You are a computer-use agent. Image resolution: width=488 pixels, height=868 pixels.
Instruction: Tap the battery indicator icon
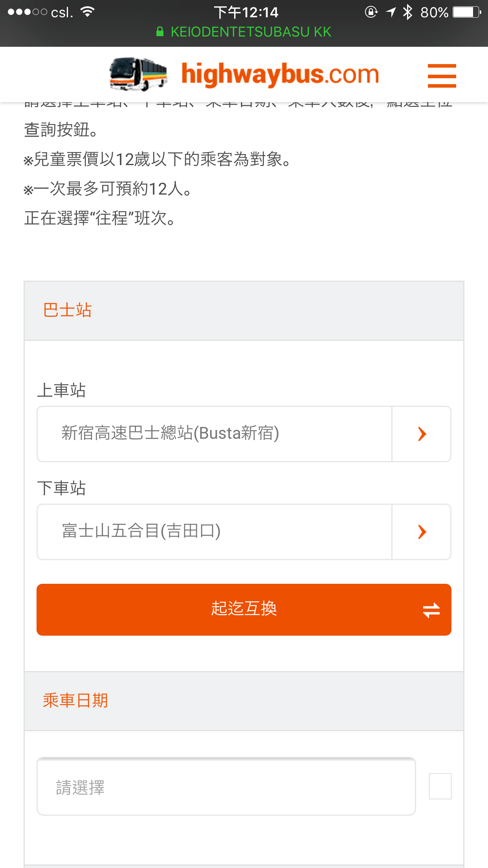[x=466, y=12]
